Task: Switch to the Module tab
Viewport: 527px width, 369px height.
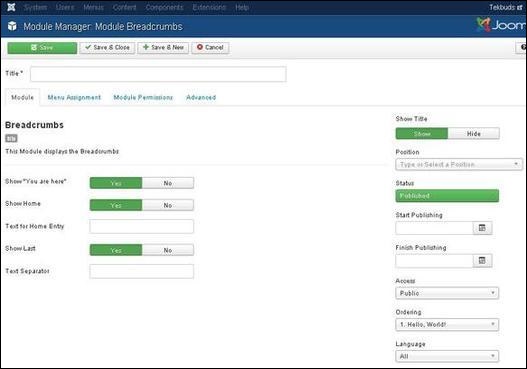Action: coord(23,97)
